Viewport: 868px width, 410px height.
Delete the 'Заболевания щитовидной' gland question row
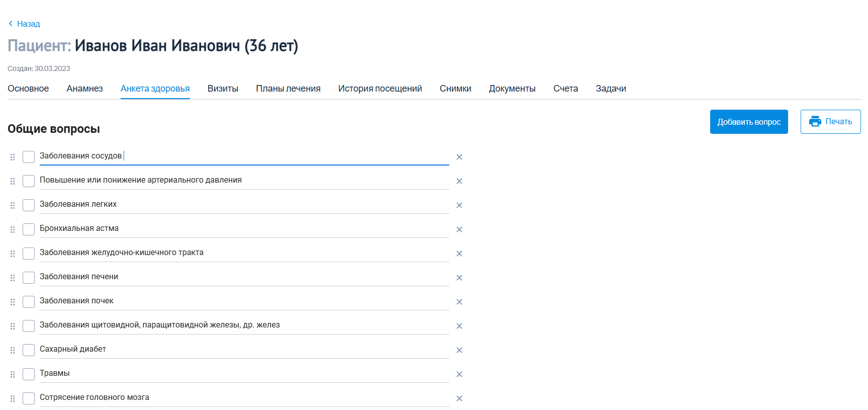click(459, 326)
